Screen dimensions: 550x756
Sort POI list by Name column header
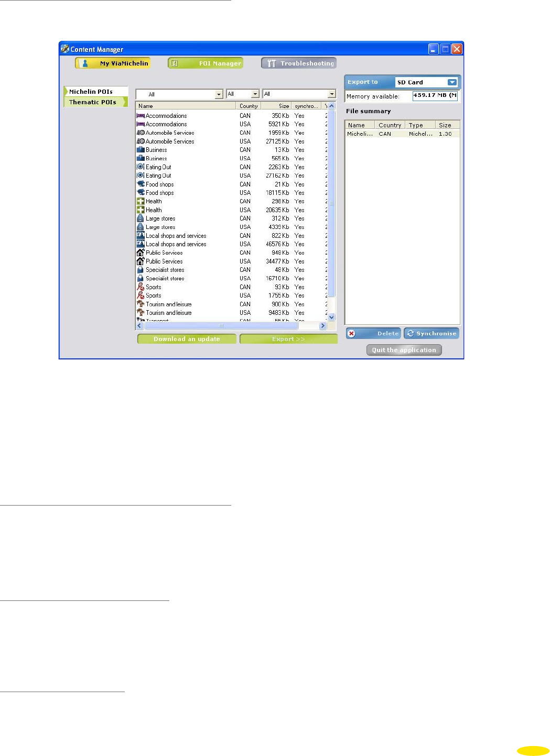pyautogui.click(x=186, y=106)
